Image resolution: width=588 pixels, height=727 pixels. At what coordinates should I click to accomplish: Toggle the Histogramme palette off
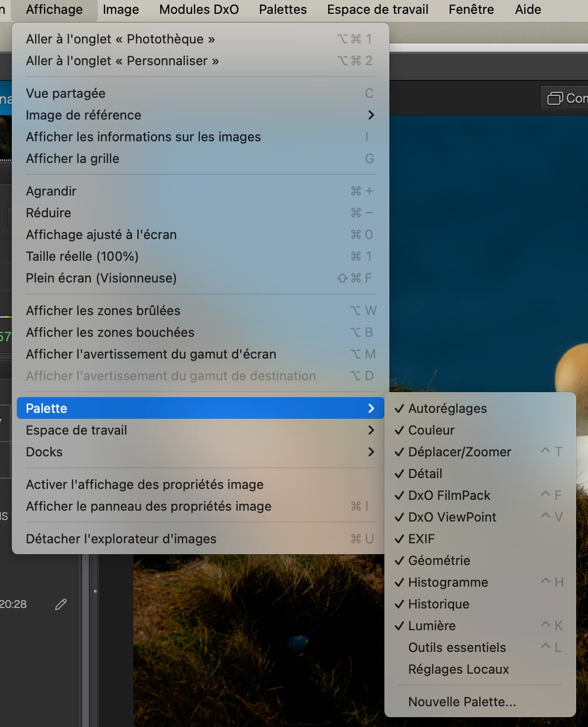coord(448,582)
